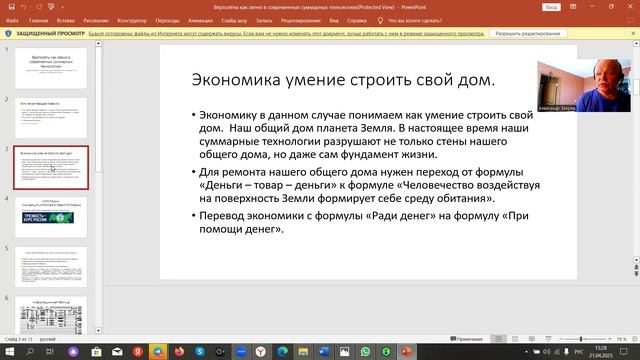640x360 pixels.
Task: Click the thumbnail pane scroll up arrow
Action: click(98, 44)
